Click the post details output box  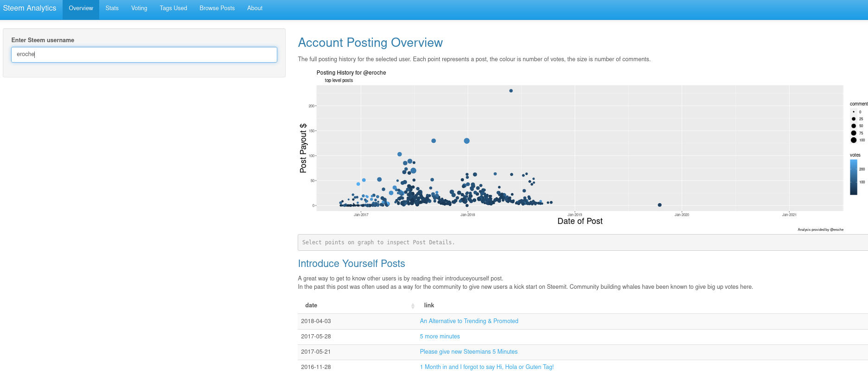pyautogui.click(x=583, y=242)
